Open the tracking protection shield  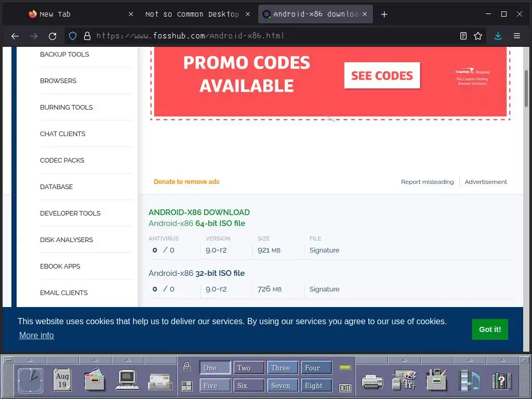click(x=73, y=36)
